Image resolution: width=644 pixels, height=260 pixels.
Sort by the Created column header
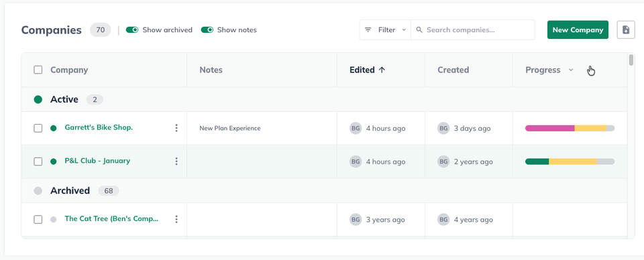tap(453, 70)
